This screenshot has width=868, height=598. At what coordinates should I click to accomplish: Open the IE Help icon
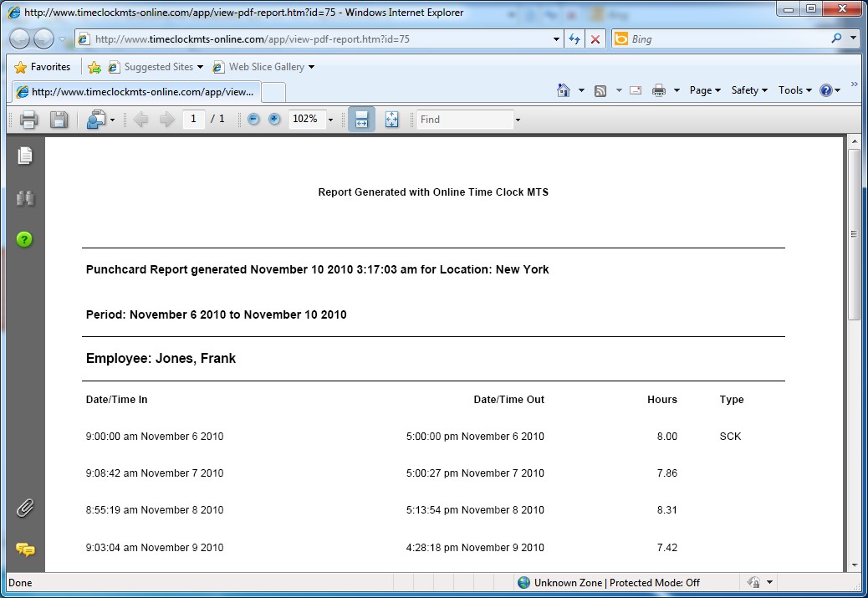click(826, 90)
